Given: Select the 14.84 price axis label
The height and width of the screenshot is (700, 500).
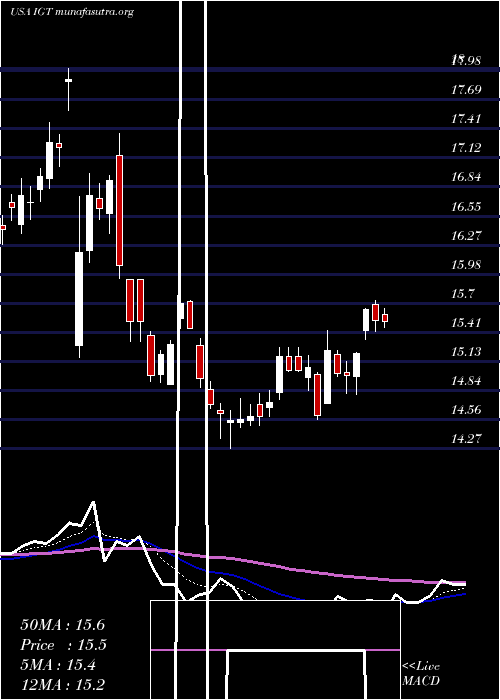Looking at the screenshot, I should [x=466, y=380].
